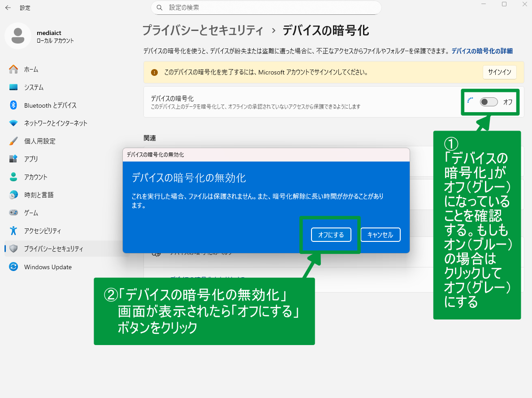
Task: Click the 設定の検索 search field
Action: pyautogui.click(x=269, y=8)
